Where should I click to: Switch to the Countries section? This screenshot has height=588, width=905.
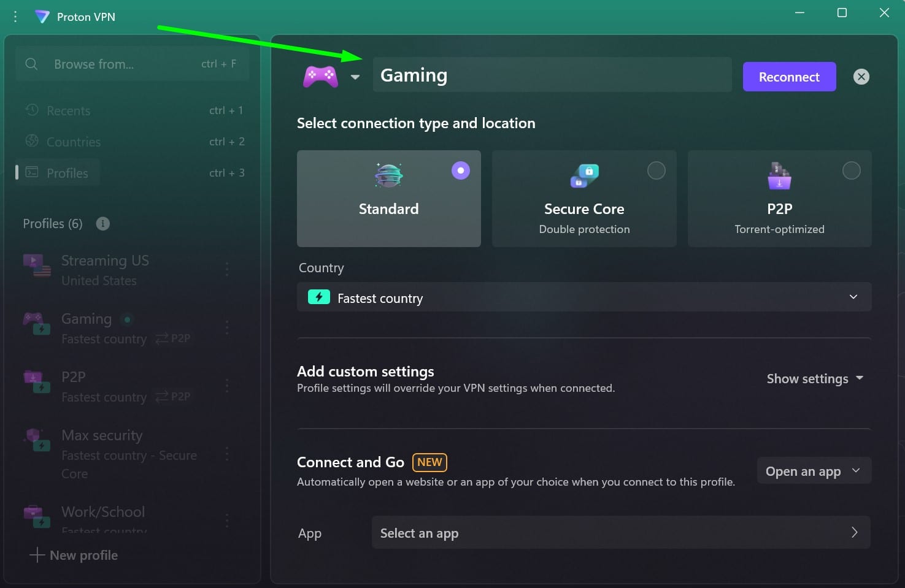[74, 142]
